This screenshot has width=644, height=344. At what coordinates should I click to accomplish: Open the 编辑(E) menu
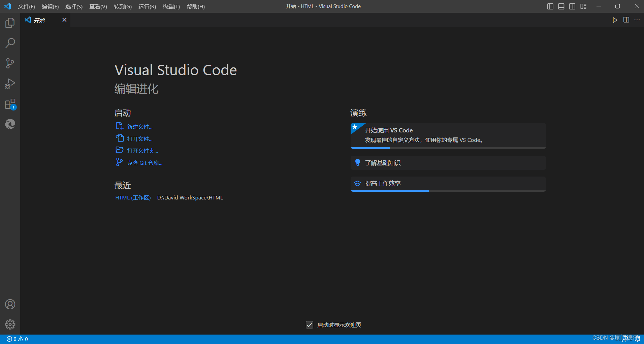click(50, 6)
